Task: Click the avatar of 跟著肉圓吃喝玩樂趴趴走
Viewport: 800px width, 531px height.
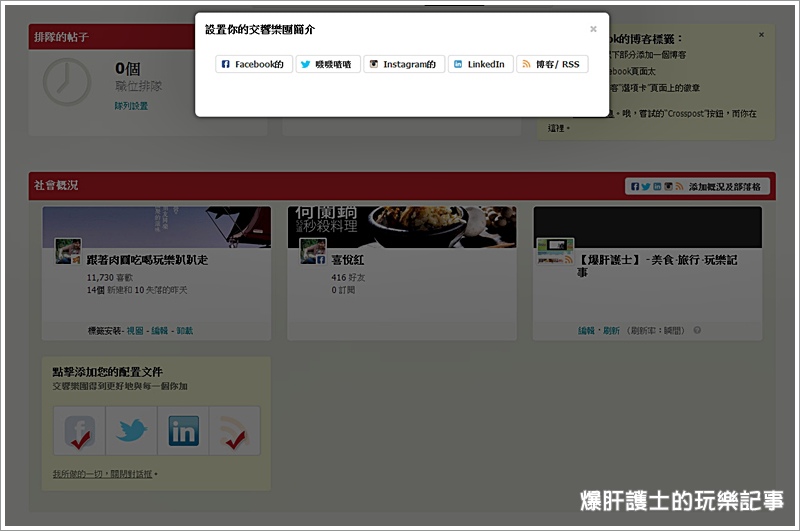Action: [x=68, y=251]
